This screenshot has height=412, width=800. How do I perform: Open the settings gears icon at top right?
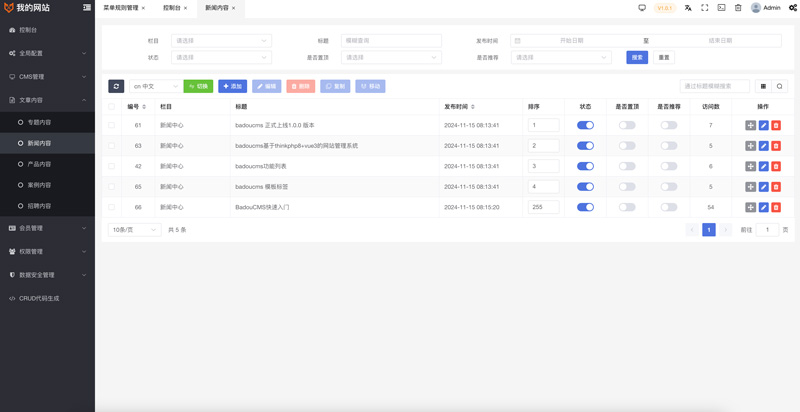coord(793,8)
